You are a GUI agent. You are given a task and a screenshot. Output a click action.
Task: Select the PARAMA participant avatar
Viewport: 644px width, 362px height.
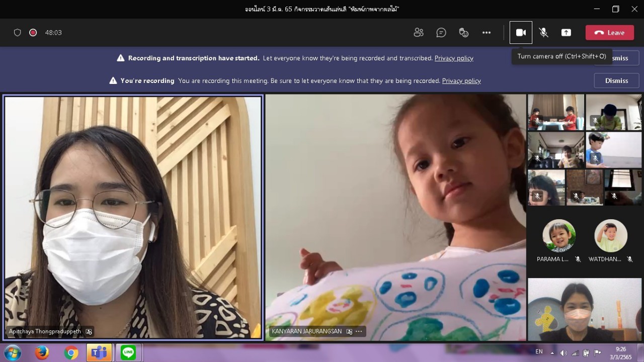558,235
